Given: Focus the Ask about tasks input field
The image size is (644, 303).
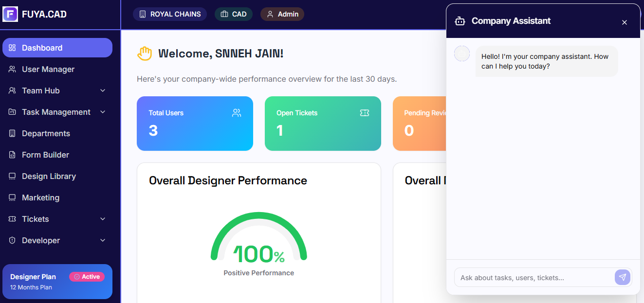Looking at the screenshot, I should (534, 278).
